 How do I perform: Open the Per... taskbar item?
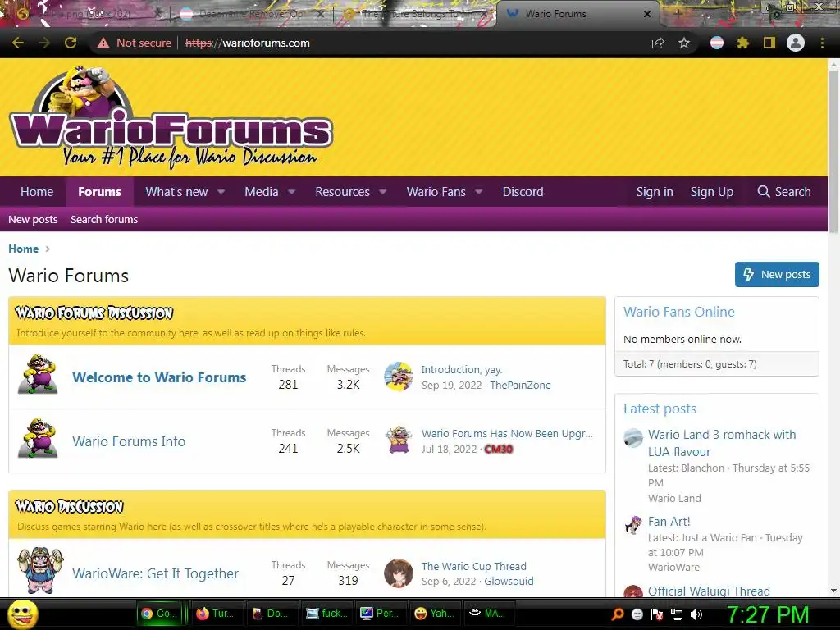click(379, 614)
